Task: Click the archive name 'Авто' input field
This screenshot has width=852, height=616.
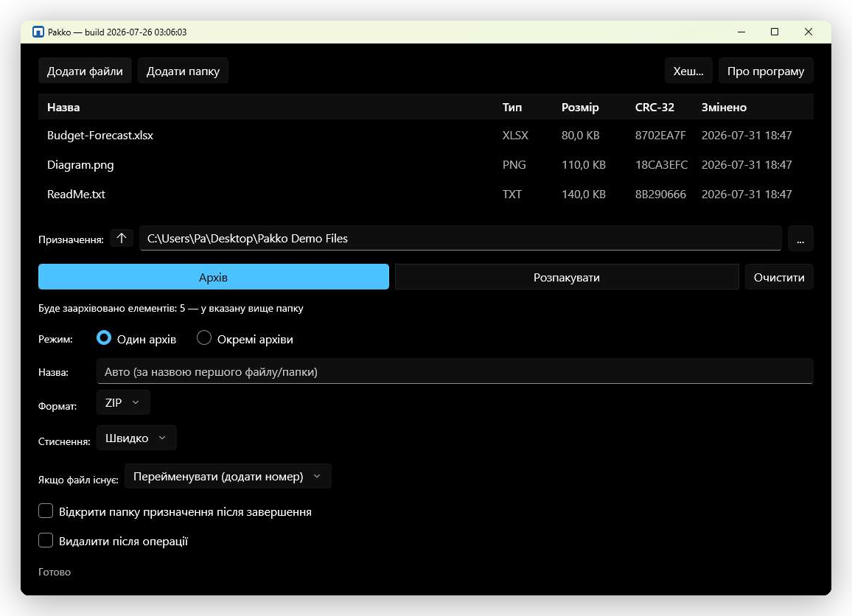Action: (455, 371)
